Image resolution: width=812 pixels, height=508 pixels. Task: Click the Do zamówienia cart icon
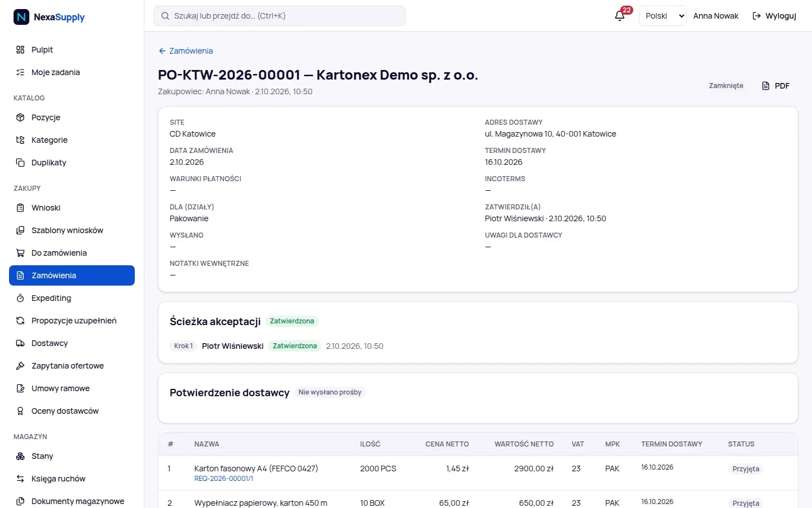20,253
